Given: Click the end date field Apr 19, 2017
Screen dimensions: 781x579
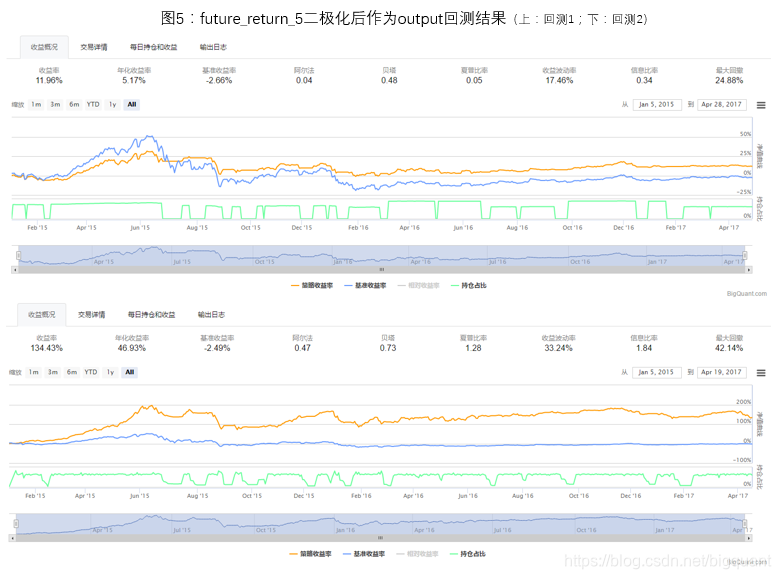Looking at the screenshot, I should (721, 372).
